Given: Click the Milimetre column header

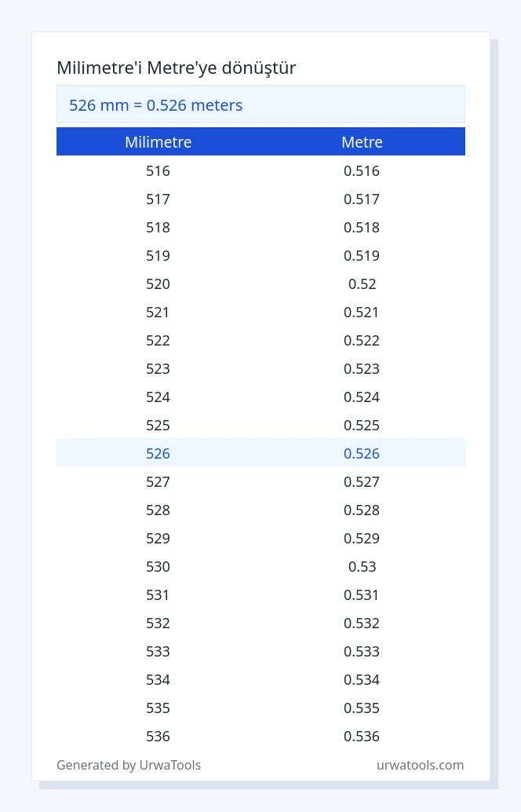Looking at the screenshot, I should [x=158, y=142].
